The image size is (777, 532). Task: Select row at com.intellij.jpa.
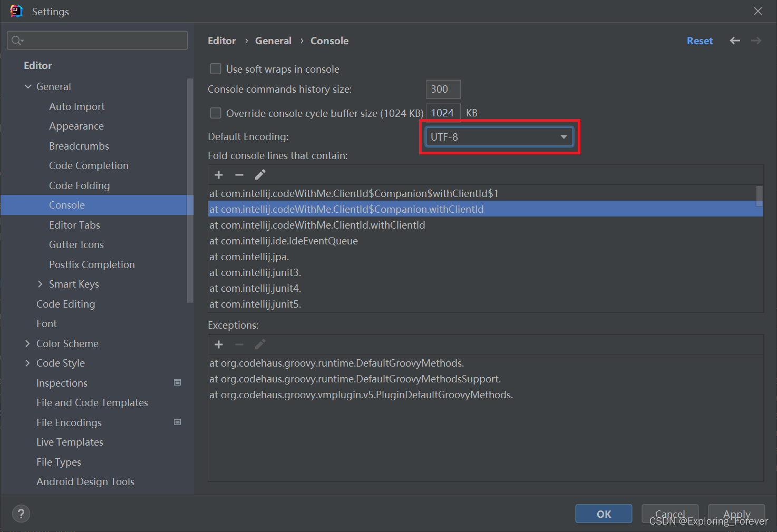[485, 257]
